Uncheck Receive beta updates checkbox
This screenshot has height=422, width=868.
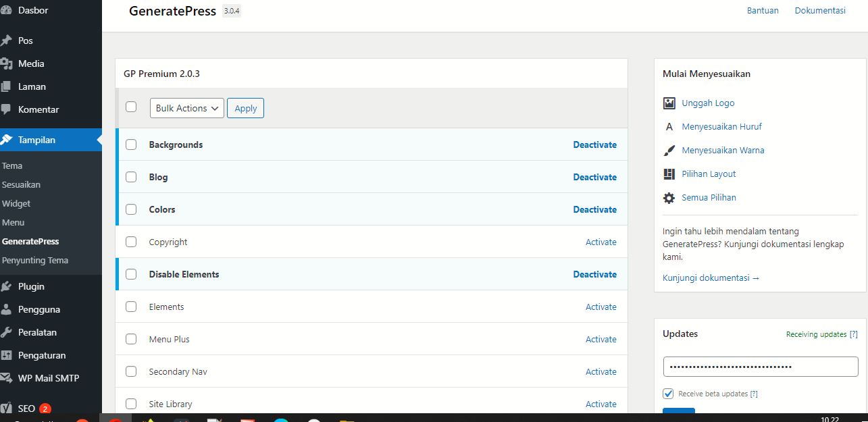(669, 394)
